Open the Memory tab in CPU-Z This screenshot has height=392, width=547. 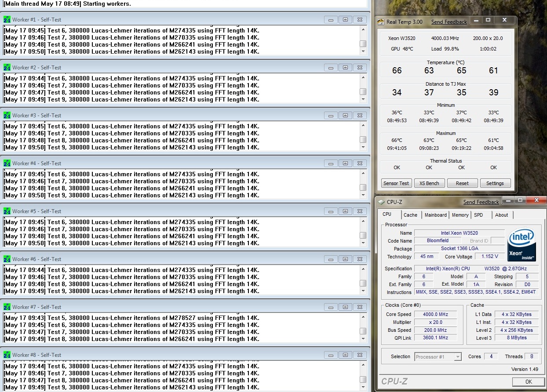(x=460, y=215)
